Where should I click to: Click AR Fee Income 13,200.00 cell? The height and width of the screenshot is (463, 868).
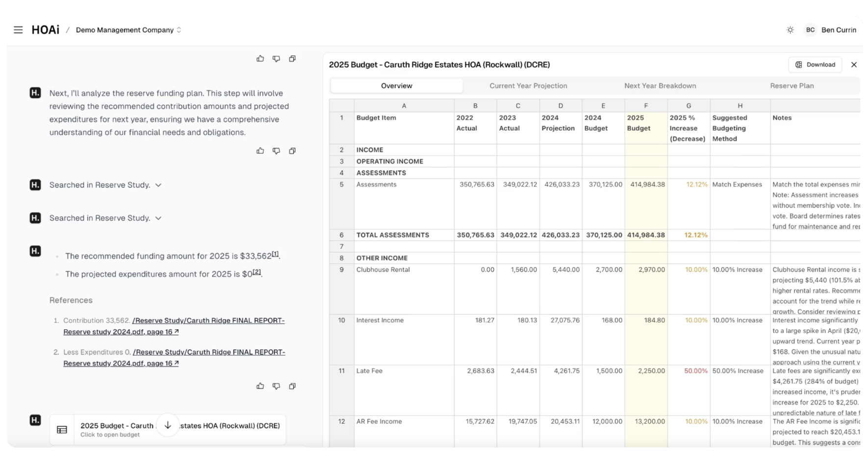click(646, 431)
